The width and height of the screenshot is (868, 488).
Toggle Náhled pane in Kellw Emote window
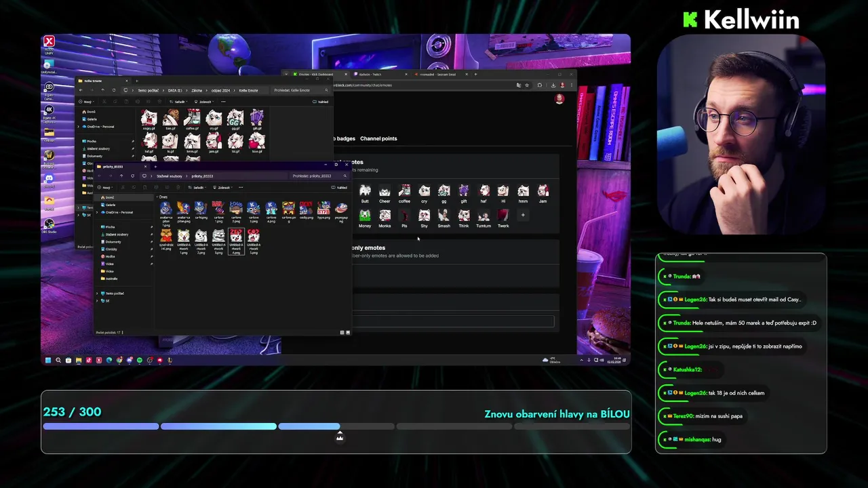click(321, 102)
